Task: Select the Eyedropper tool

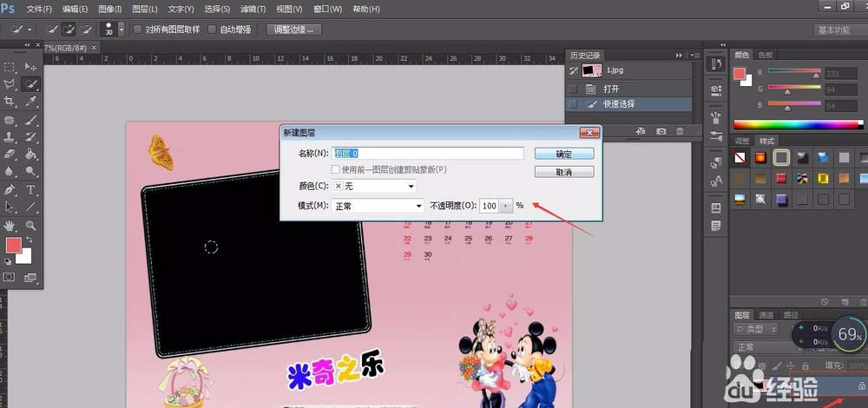Action: [x=30, y=102]
